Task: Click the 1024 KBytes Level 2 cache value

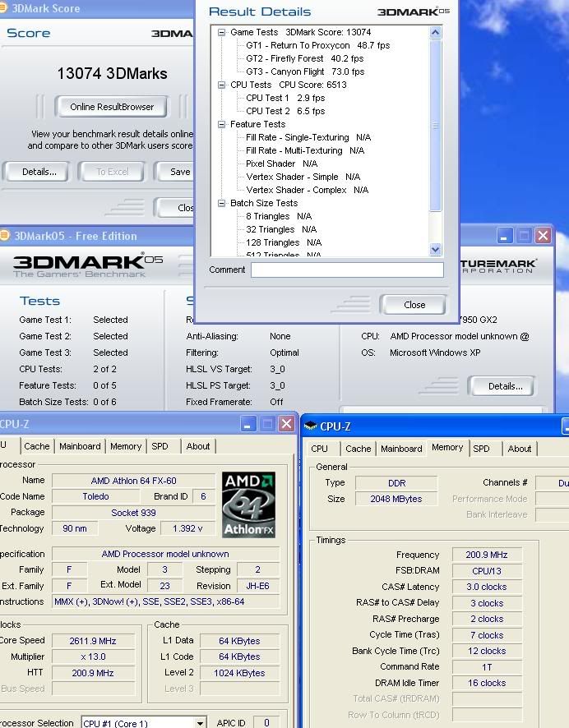Action: pyautogui.click(x=239, y=673)
